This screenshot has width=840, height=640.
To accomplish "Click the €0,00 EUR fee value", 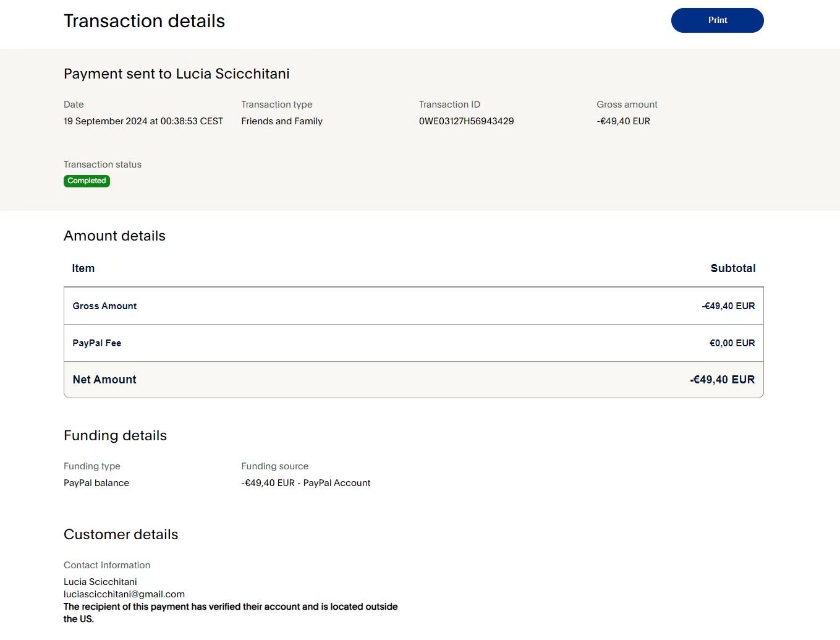I will (x=732, y=343).
